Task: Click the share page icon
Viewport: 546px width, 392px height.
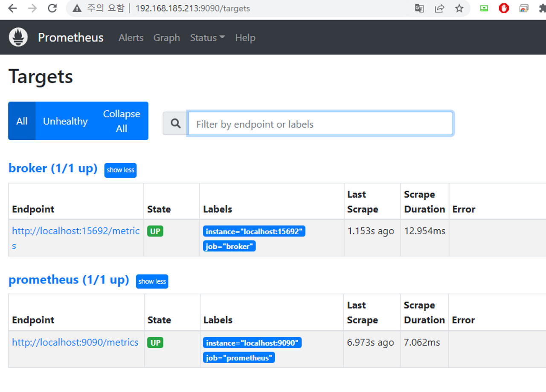Action: point(439,8)
